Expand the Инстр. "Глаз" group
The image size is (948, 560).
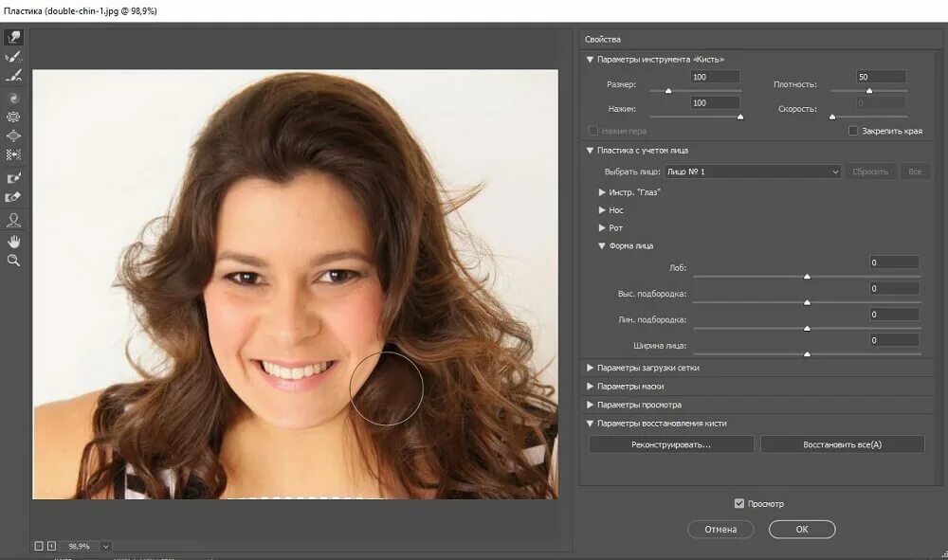click(x=602, y=192)
